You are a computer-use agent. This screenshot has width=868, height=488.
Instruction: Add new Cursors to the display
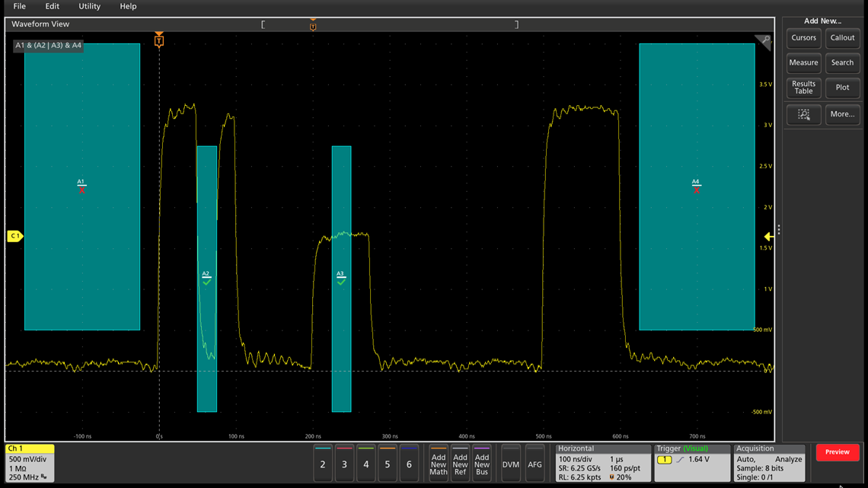pos(803,38)
